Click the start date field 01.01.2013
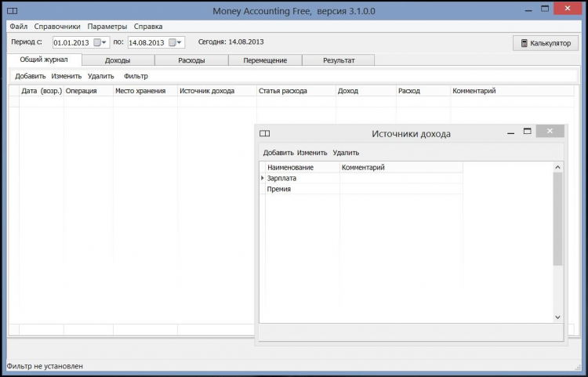 (x=72, y=43)
